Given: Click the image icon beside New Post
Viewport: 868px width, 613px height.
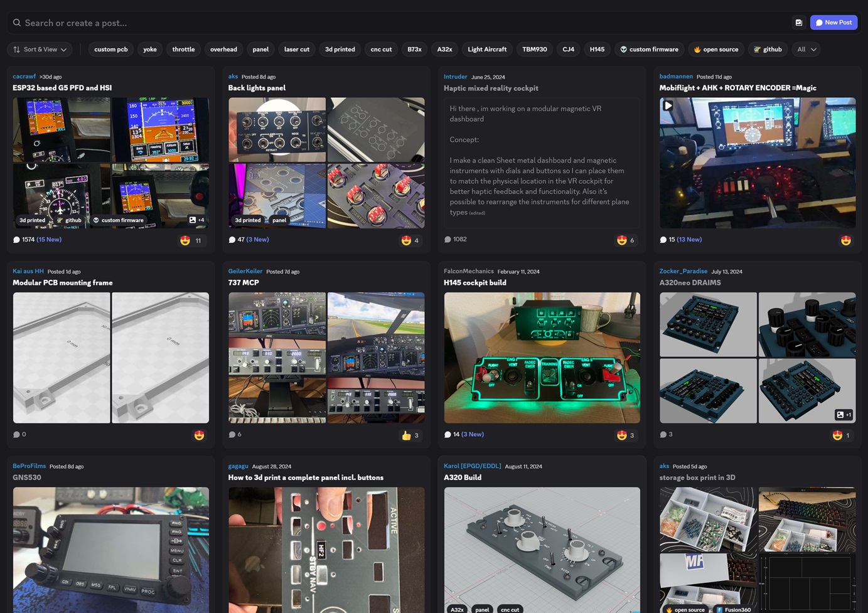Looking at the screenshot, I should point(798,23).
